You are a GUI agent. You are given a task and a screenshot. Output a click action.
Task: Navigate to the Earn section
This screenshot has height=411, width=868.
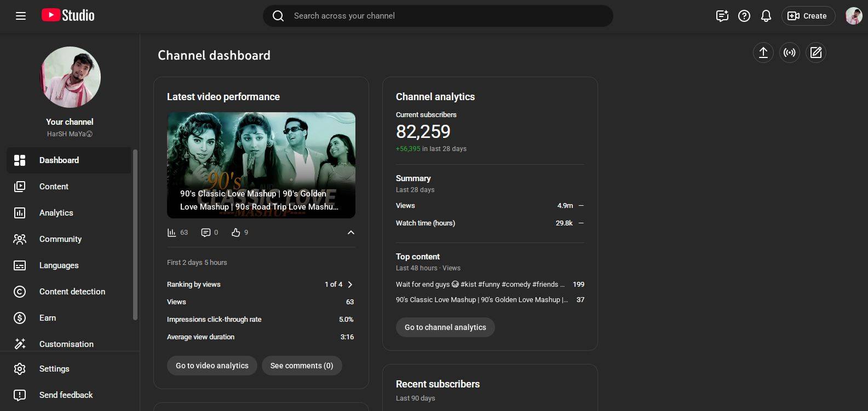[x=48, y=318]
